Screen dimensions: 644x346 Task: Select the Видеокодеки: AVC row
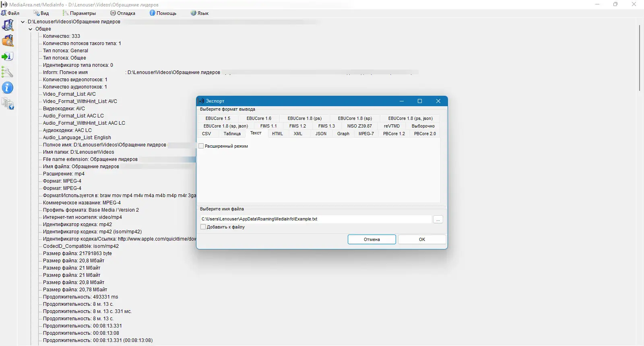click(x=64, y=109)
